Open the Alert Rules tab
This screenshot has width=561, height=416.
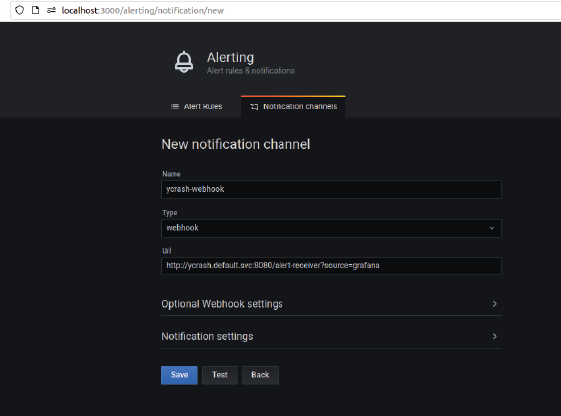point(196,106)
